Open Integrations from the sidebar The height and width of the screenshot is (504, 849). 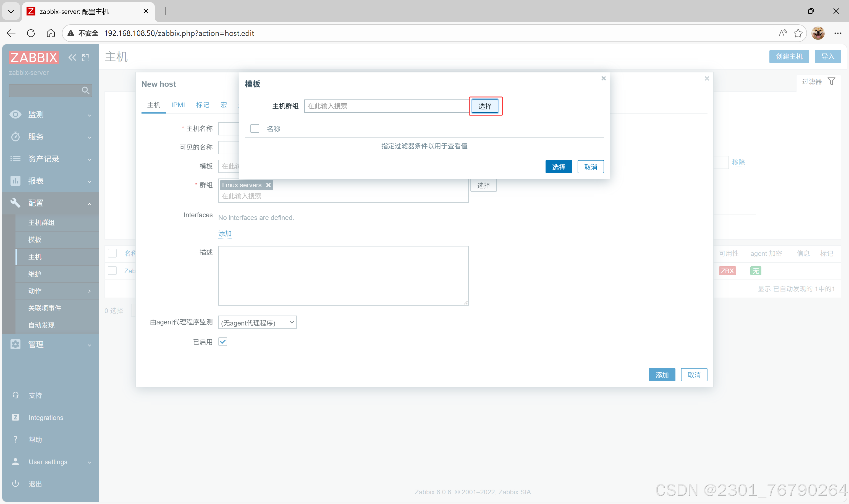[46, 418]
